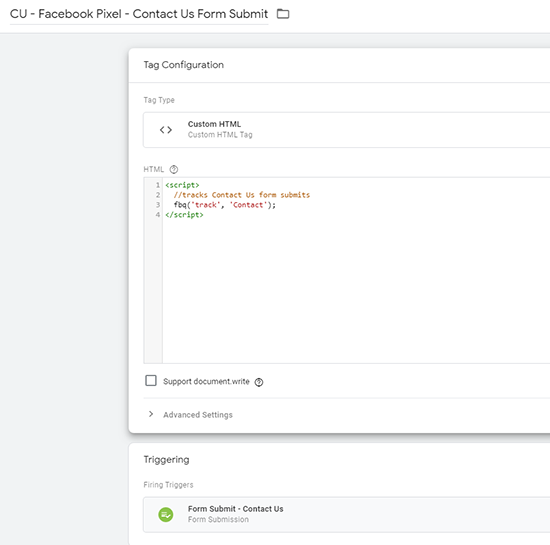Open help icon beside Support document.write
550x545 pixels.
point(259,382)
